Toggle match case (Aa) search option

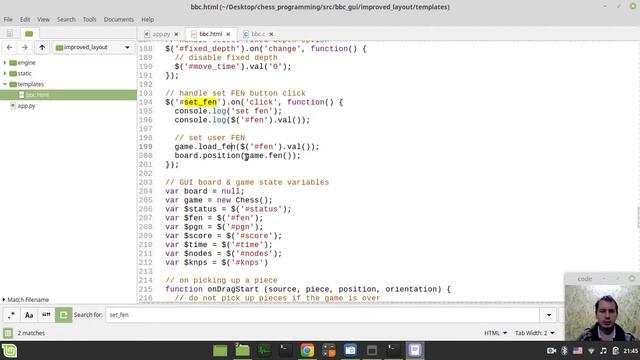click(29, 315)
